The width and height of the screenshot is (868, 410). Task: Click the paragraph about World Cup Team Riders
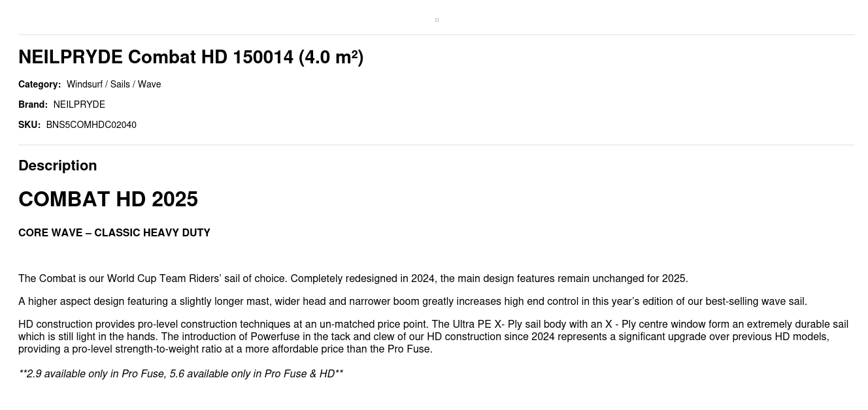point(353,279)
